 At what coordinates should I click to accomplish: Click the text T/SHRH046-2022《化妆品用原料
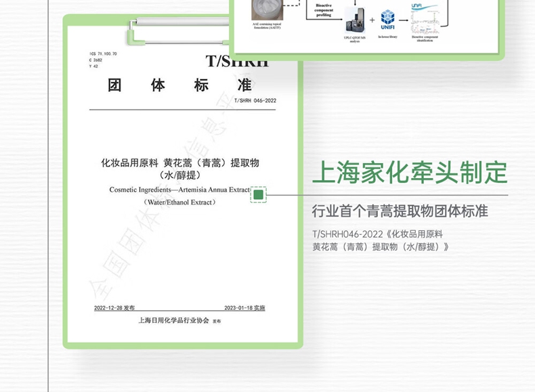point(377,234)
